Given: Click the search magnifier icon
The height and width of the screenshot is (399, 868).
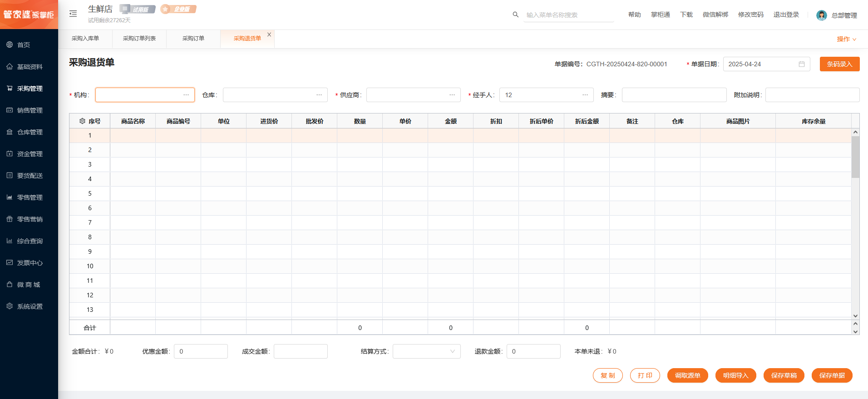Looking at the screenshot, I should pyautogui.click(x=515, y=15).
